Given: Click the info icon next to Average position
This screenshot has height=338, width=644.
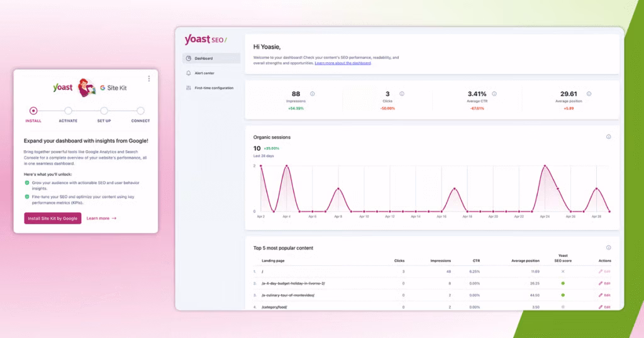Looking at the screenshot, I should (x=589, y=94).
